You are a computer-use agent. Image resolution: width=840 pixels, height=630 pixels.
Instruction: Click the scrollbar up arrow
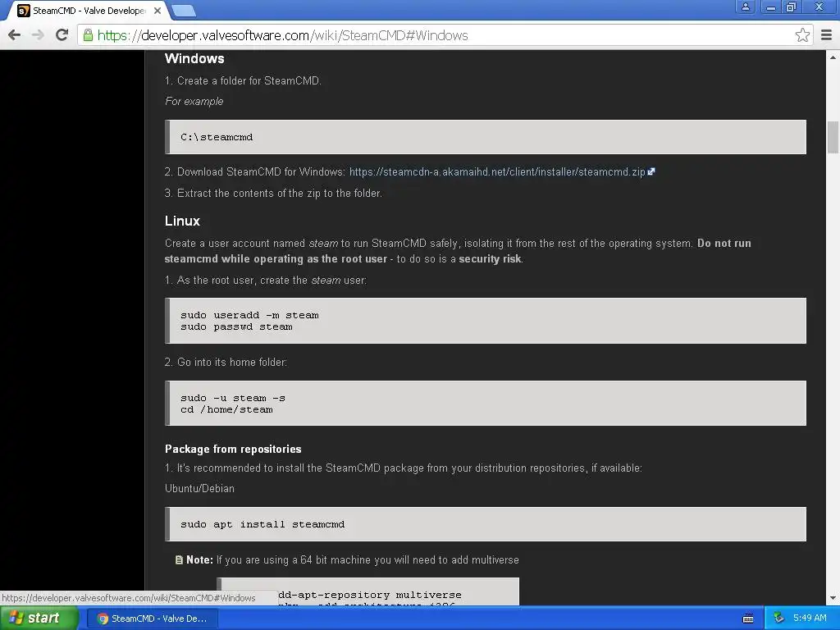(833, 57)
